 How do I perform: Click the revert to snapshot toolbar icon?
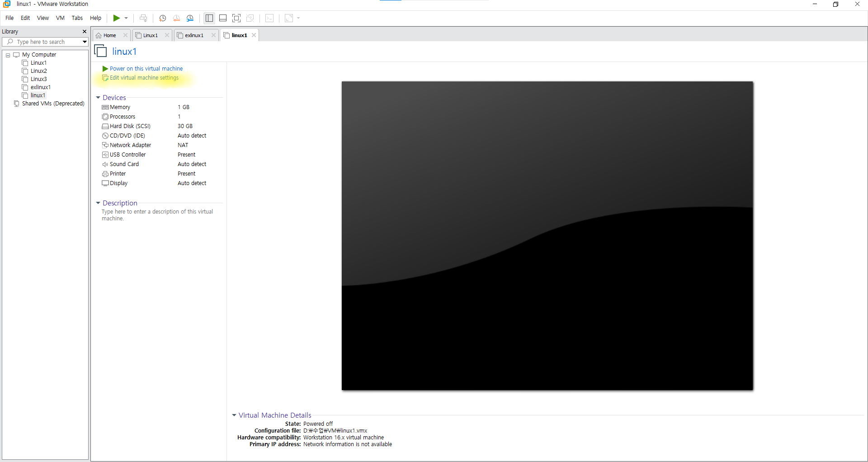[176, 18]
